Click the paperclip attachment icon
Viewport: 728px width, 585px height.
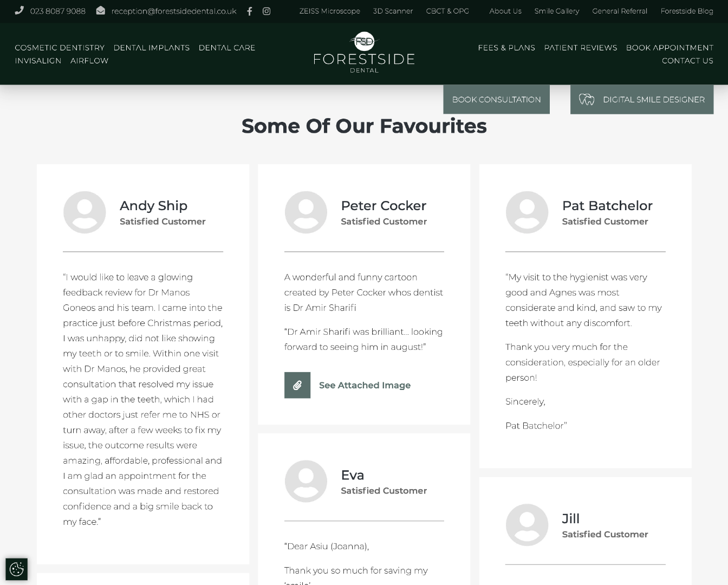click(297, 385)
